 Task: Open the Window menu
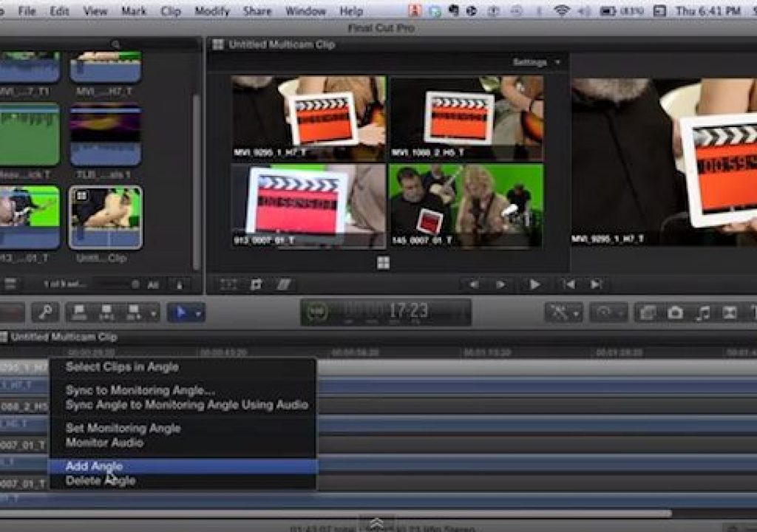tap(305, 10)
